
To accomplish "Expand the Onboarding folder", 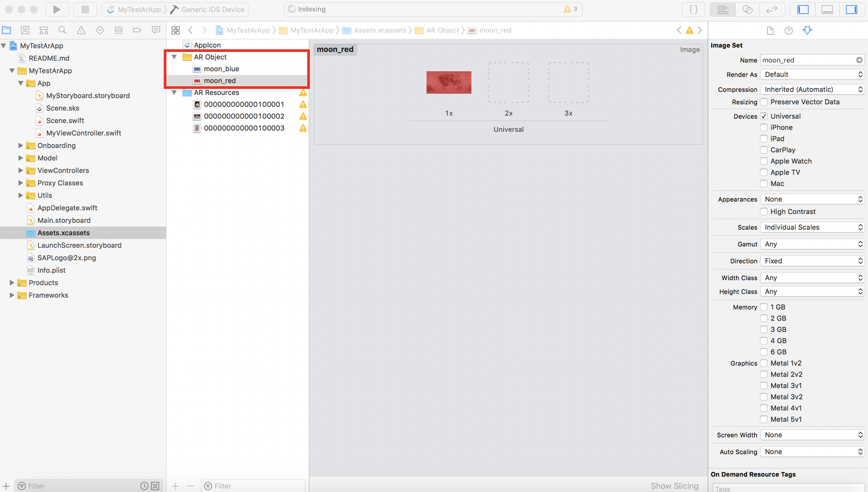I will pyautogui.click(x=21, y=146).
